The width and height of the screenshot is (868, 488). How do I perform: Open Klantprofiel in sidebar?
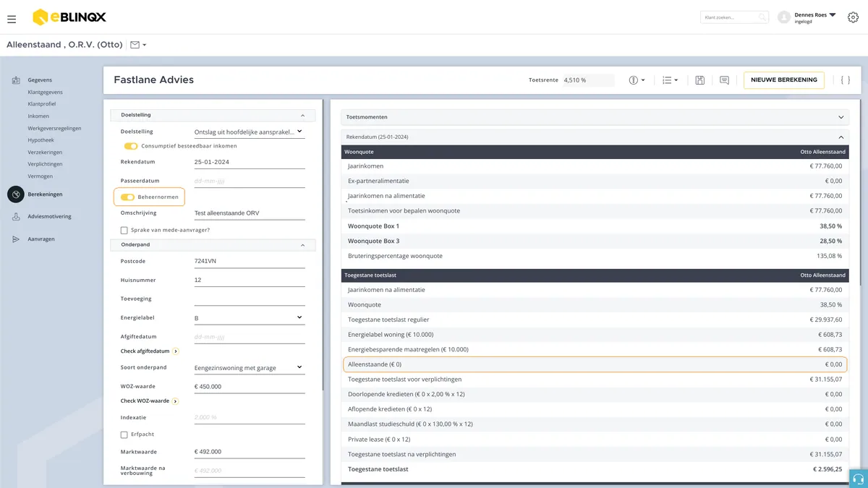click(x=42, y=104)
